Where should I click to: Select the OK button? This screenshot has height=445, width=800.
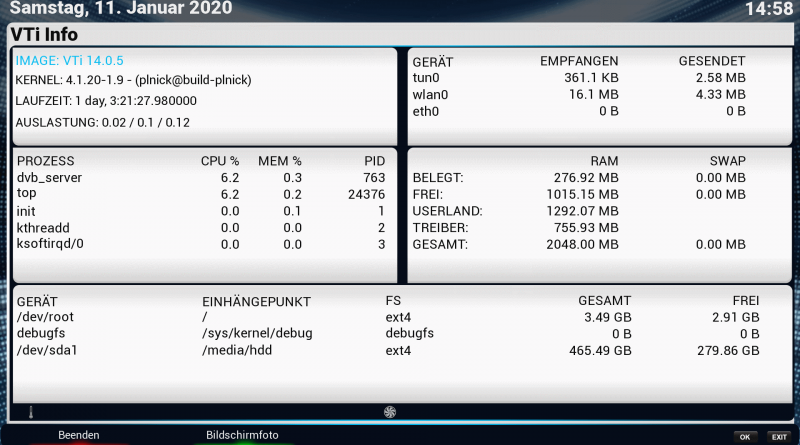click(745, 437)
